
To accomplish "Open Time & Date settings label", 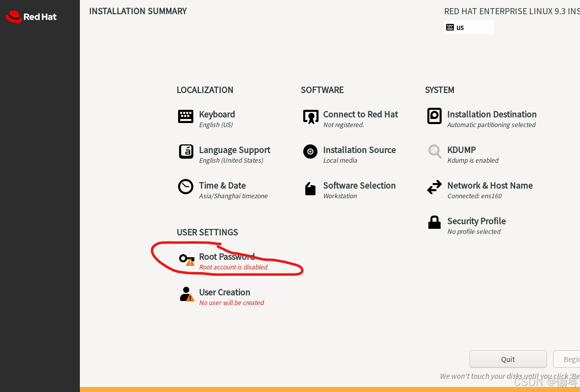I will click(x=222, y=185).
